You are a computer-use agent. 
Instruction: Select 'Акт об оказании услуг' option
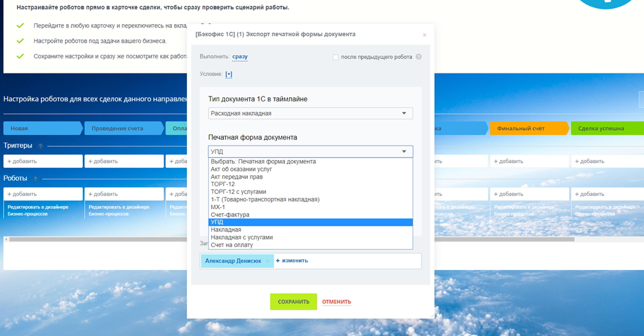coord(241,169)
